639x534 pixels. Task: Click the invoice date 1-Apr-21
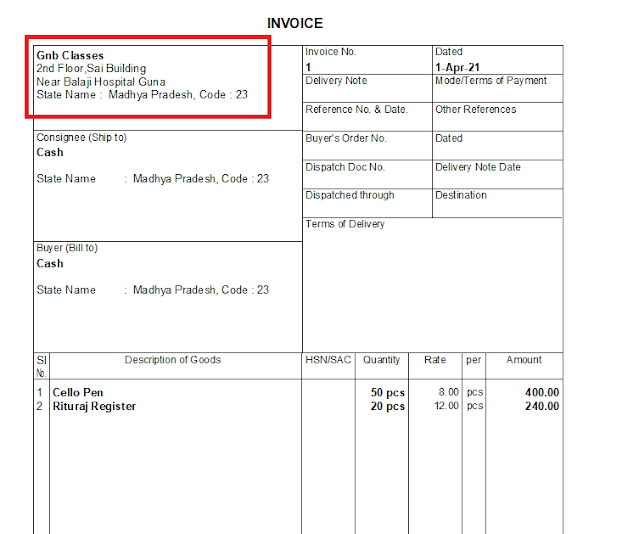point(457,67)
